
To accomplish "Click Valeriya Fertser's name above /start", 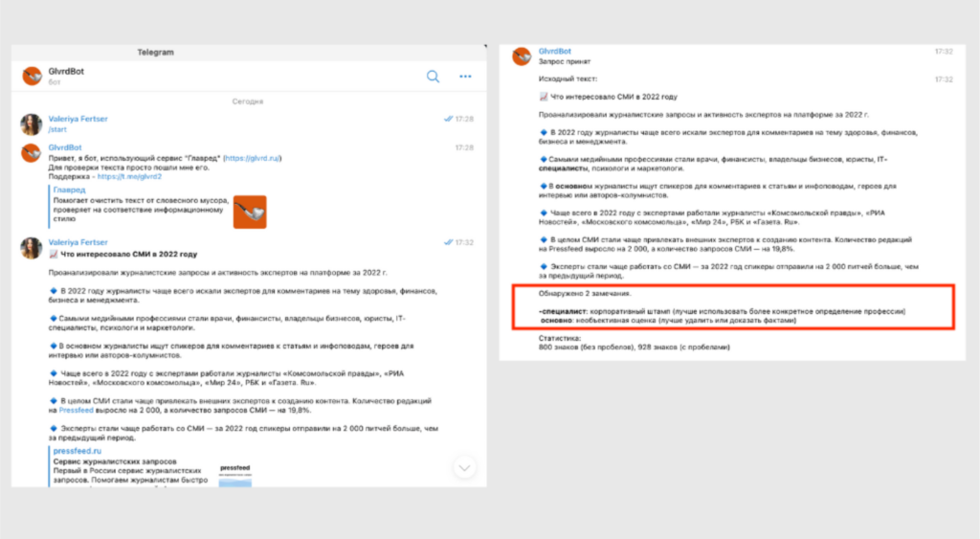I will [78, 118].
